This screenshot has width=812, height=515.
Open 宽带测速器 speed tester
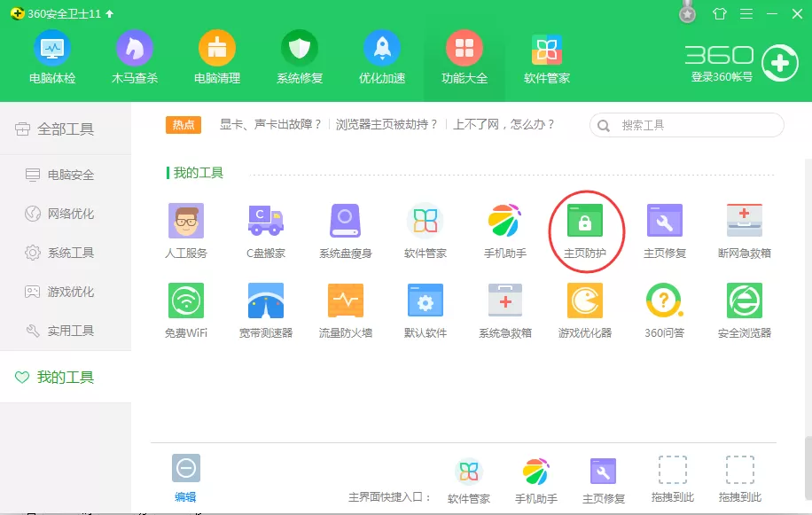coord(266,310)
